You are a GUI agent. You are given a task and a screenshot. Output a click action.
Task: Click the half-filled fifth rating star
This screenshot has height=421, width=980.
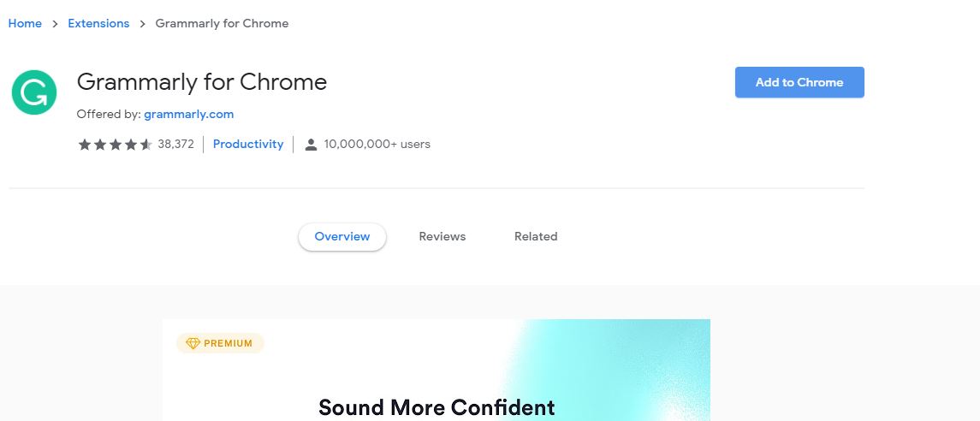pos(146,145)
